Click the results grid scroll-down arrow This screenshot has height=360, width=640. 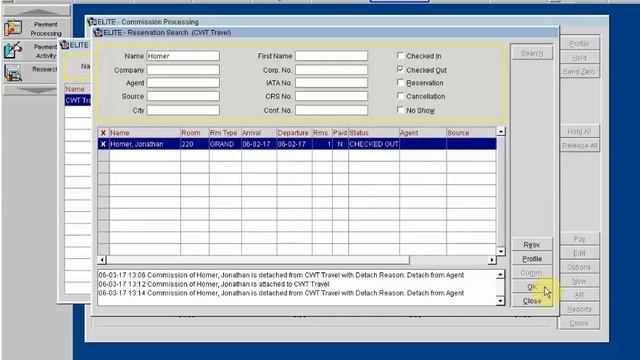click(x=501, y=251)
